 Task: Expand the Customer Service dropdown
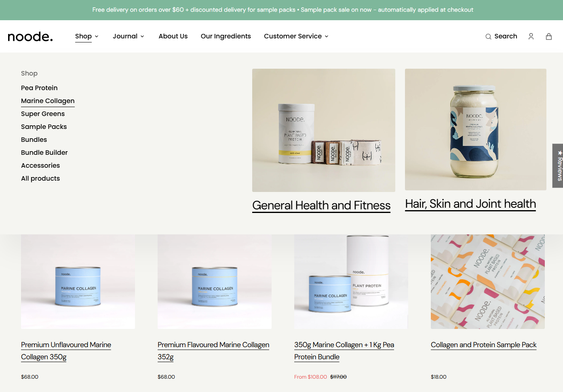point(296,36)
